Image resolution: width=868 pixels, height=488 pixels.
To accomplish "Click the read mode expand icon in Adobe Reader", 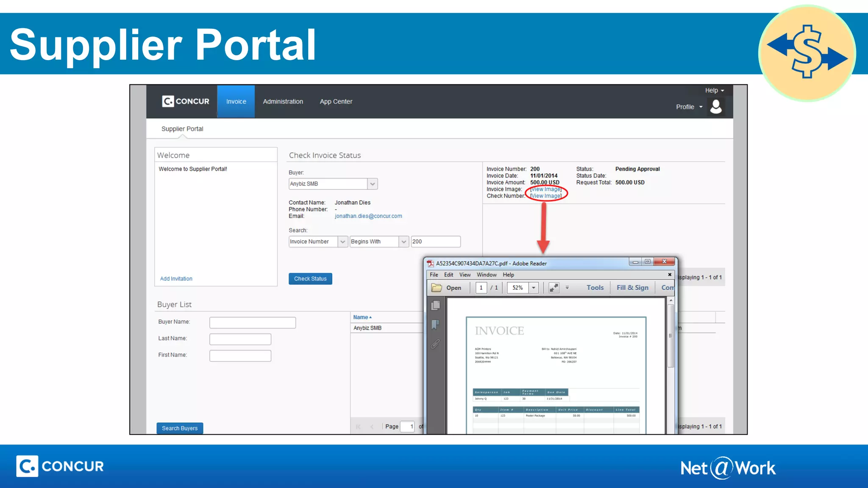I will coord(554,288).
